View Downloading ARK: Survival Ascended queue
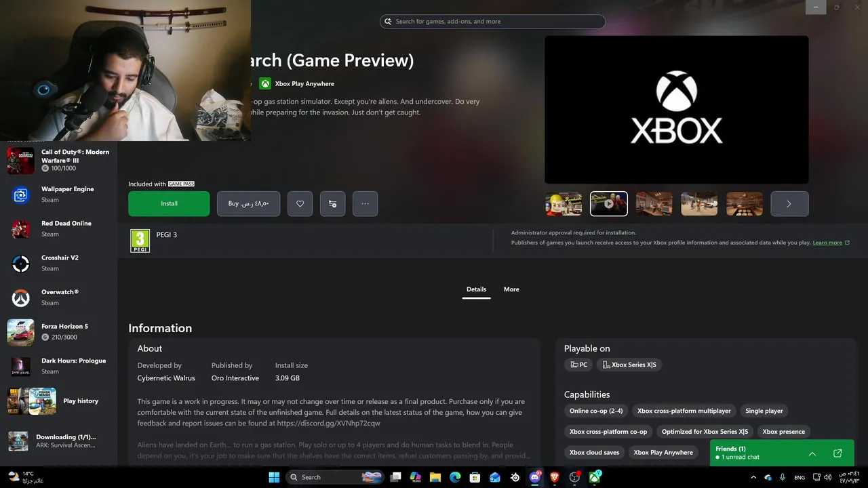The height and width of the screenshot is (488, 868). (x=58, y=441)
